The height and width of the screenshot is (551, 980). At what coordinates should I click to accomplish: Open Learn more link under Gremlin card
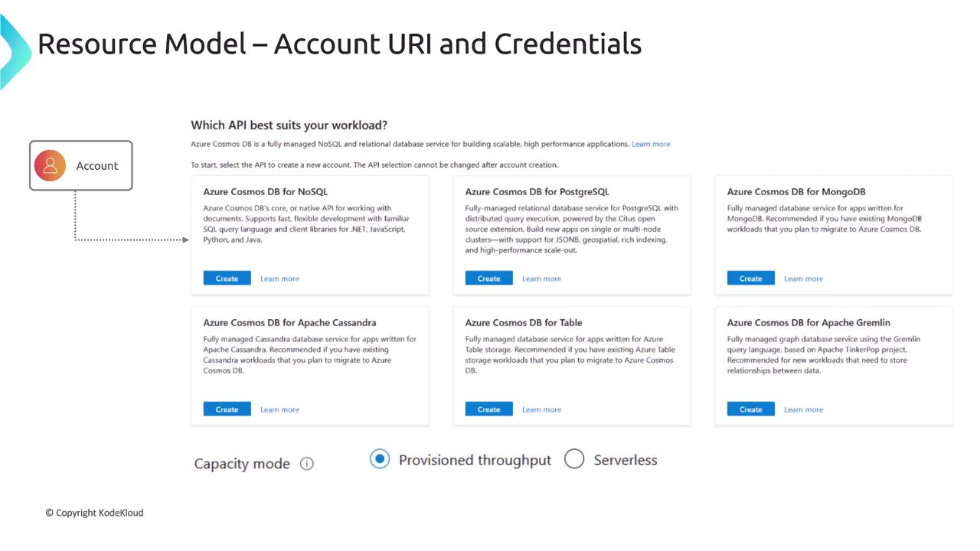tap(803, 409)
